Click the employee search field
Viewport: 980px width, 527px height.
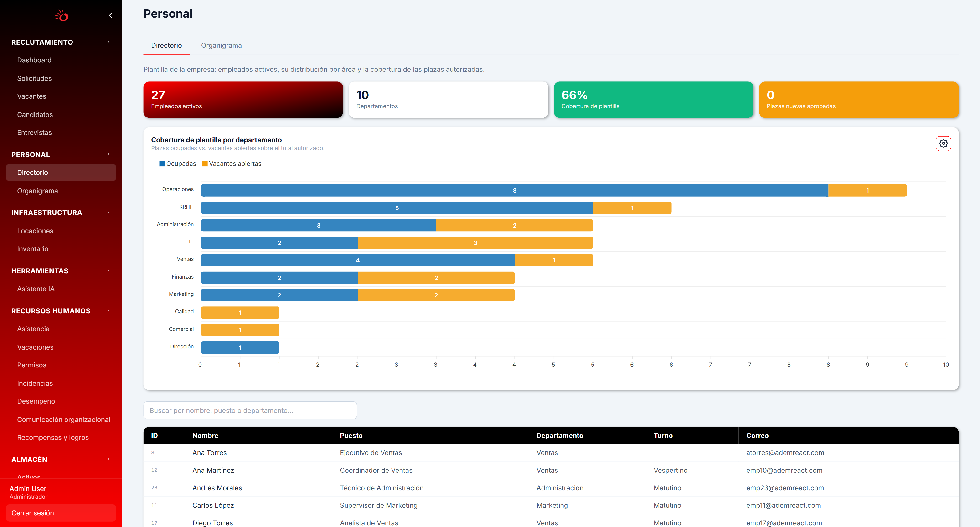(250, 410)
